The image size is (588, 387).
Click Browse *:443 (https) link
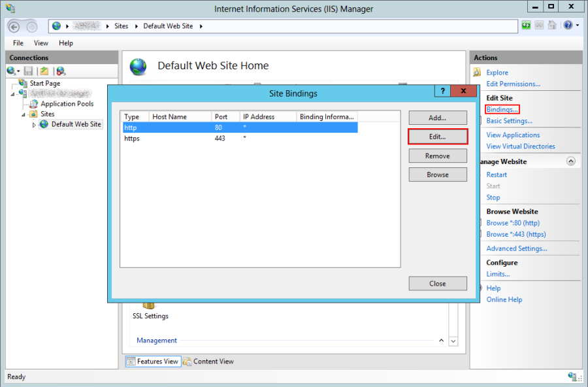[x=516, y=234]
